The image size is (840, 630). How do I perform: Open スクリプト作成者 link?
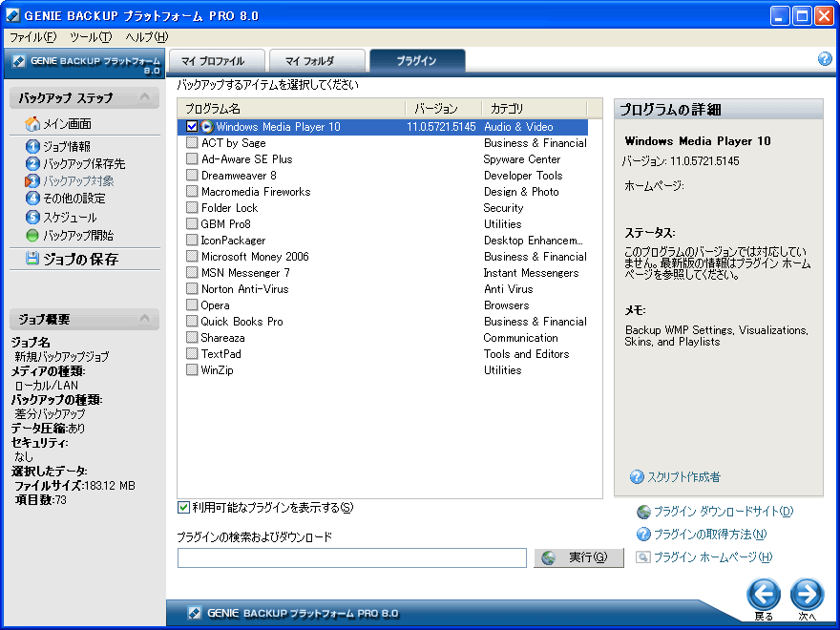click(684, 476)
